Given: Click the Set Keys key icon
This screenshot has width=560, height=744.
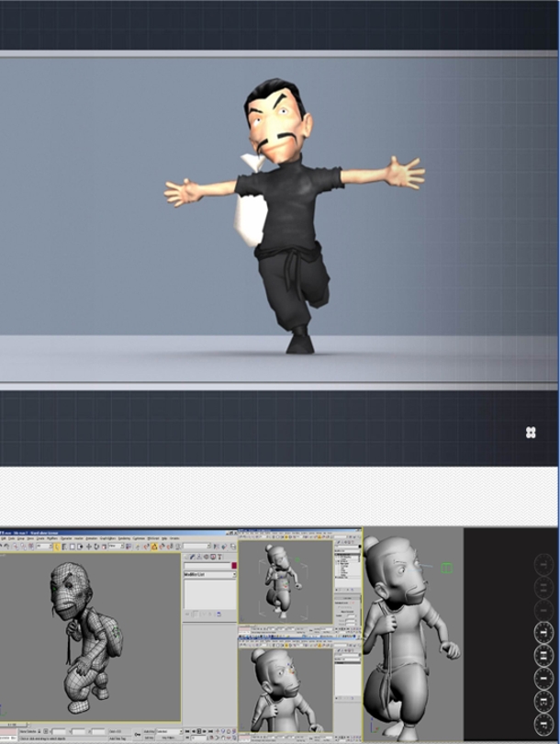Looking at the screenshot, I should (138, 735).
